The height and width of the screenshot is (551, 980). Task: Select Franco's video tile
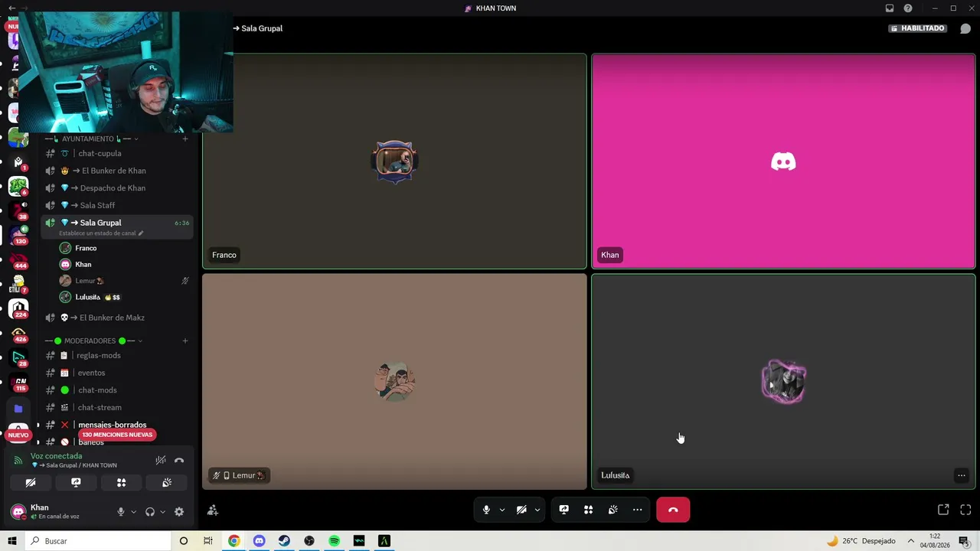click(394, 161)
